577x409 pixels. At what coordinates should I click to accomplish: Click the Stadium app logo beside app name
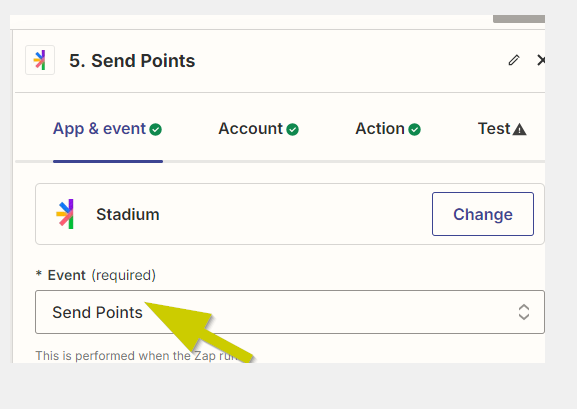65,214
